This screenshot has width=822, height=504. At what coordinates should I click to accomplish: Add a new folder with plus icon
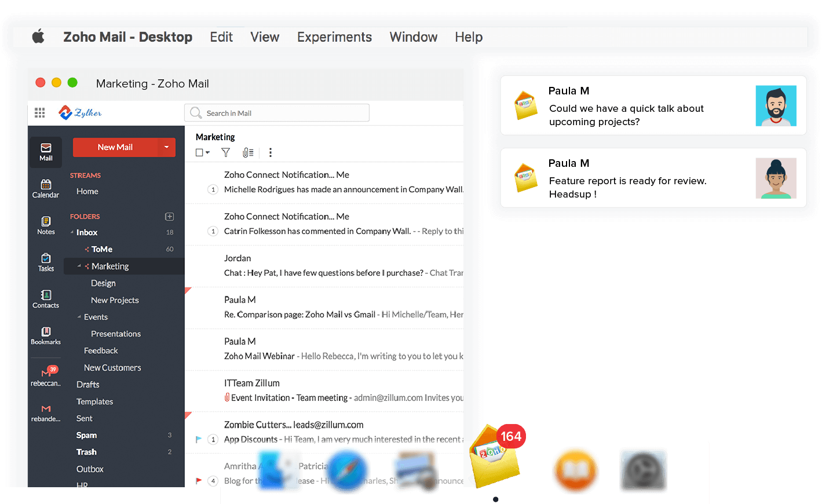(x=170, y=217)
